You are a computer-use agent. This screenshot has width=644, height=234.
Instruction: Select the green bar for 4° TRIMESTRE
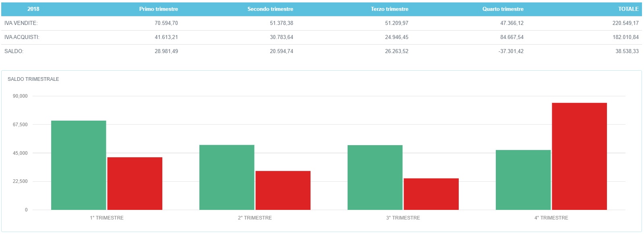point(523,180)
